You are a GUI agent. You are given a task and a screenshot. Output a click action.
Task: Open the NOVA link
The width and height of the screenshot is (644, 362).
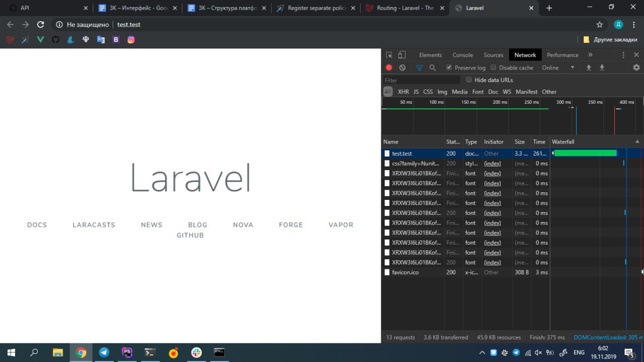[243, 225]
